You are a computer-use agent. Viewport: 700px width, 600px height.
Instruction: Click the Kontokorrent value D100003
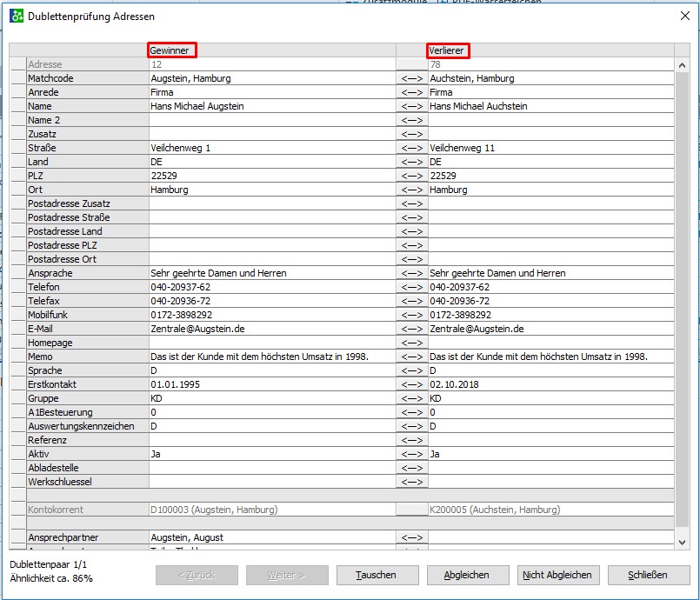tap(272, 510)
